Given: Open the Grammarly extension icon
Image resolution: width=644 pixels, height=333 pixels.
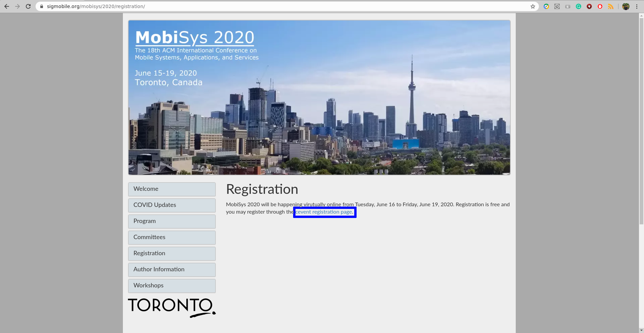Looking at the screenshot, I should click(x=579, y=6).
